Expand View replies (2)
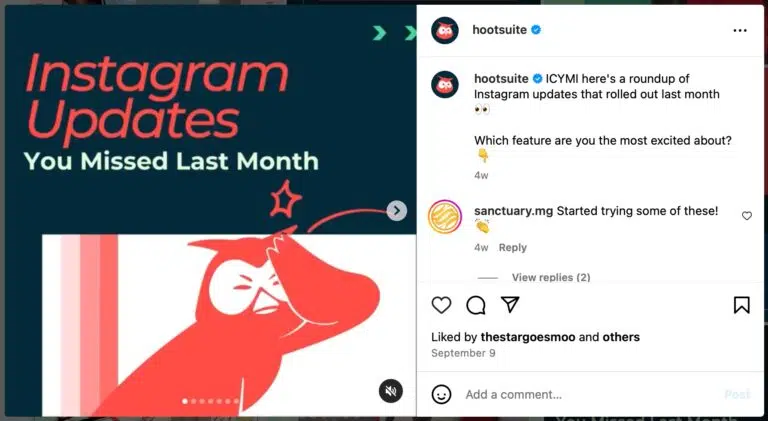 (551, 278)
